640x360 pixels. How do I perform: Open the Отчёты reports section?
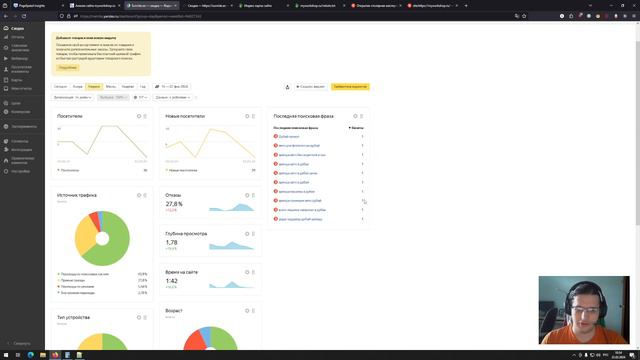tap(18, 37)
